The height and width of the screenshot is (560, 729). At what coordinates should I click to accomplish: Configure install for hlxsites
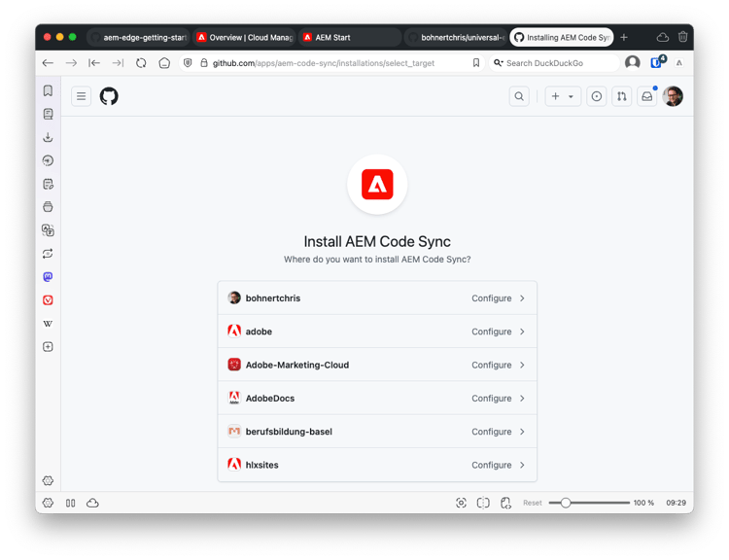(377, 465)
